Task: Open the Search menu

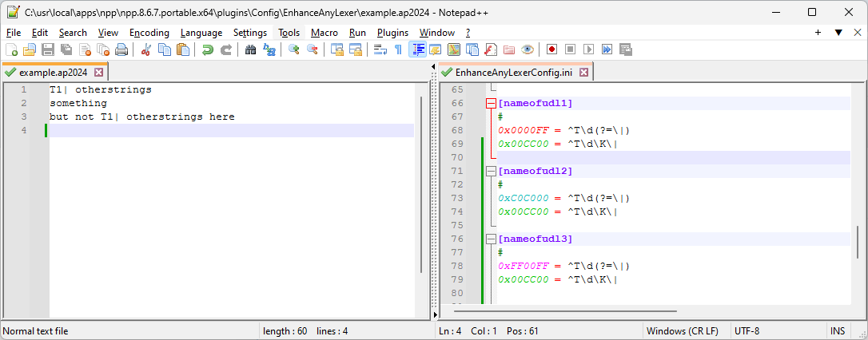Action: point(73,33)
